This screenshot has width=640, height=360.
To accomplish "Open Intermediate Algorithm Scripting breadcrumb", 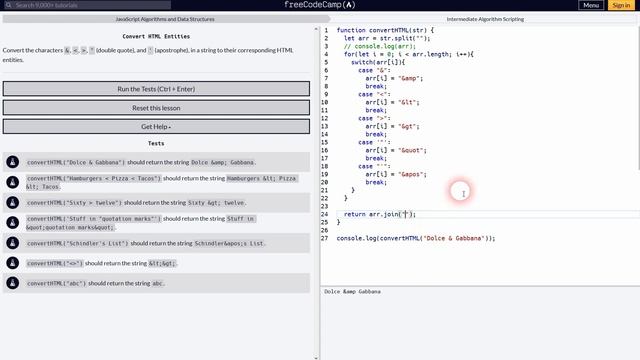I will pos(485,19).
